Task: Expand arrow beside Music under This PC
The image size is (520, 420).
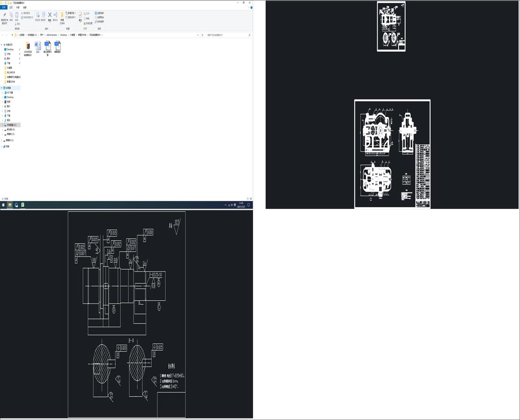Action: point(3,120)
